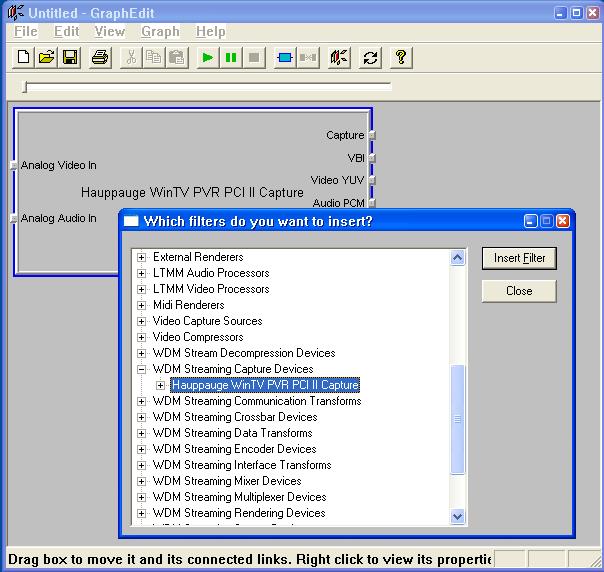This screenshot has height=572, width=604.
Task: Stop the graph playback
Action: click(254, 58)
